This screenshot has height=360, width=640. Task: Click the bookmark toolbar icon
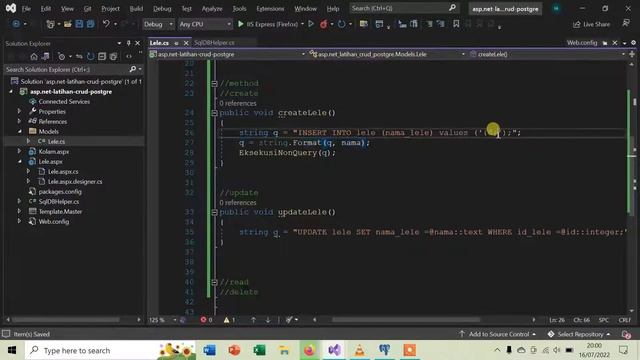tap(456, 24)
